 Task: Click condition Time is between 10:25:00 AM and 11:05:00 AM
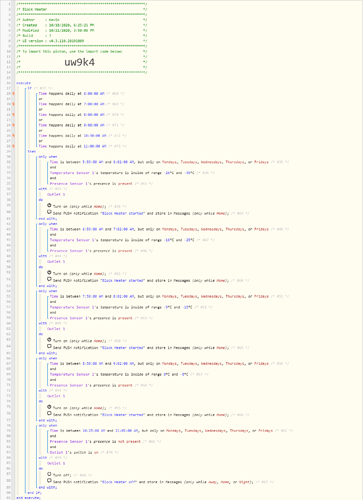pyautogui.click(x=161, y=431)
